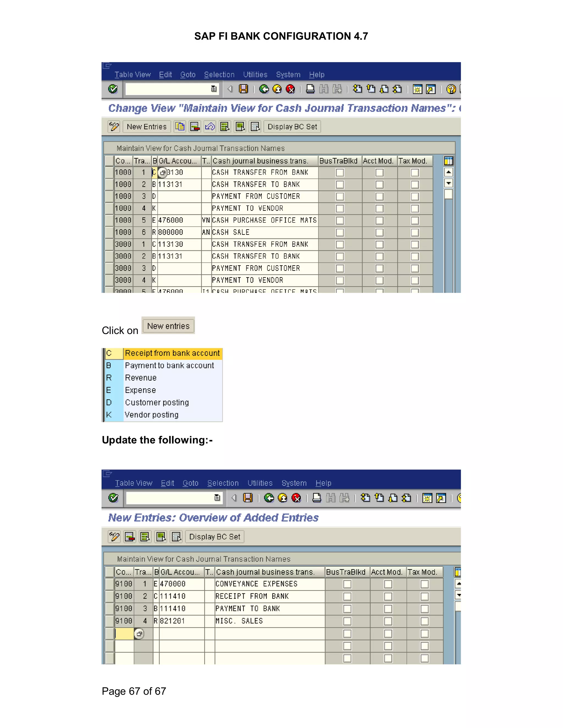Click the row selector for the CASH SALE row
This screenshot has width=563, height=728.
109,232
